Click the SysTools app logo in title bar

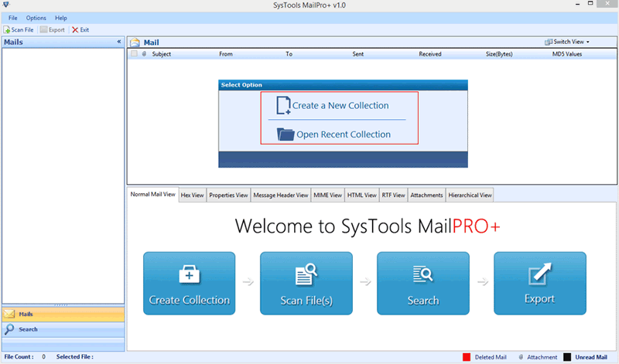coord(6,5)
